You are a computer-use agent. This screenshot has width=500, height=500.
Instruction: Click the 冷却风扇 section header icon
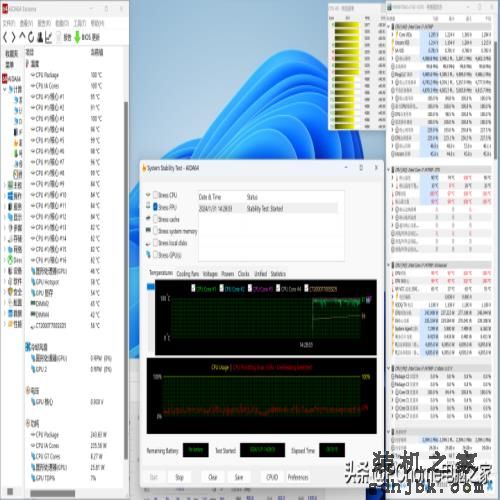point(28,347)
